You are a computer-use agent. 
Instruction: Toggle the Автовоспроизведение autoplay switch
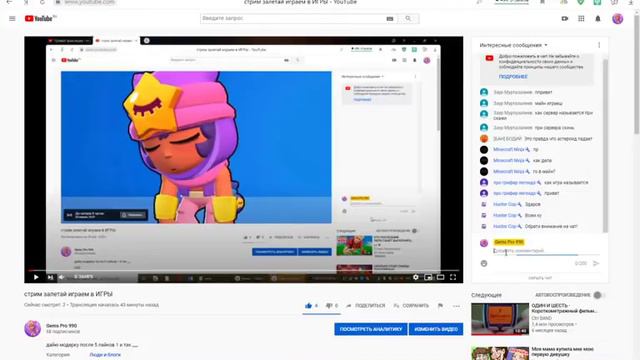click(599, 295)
